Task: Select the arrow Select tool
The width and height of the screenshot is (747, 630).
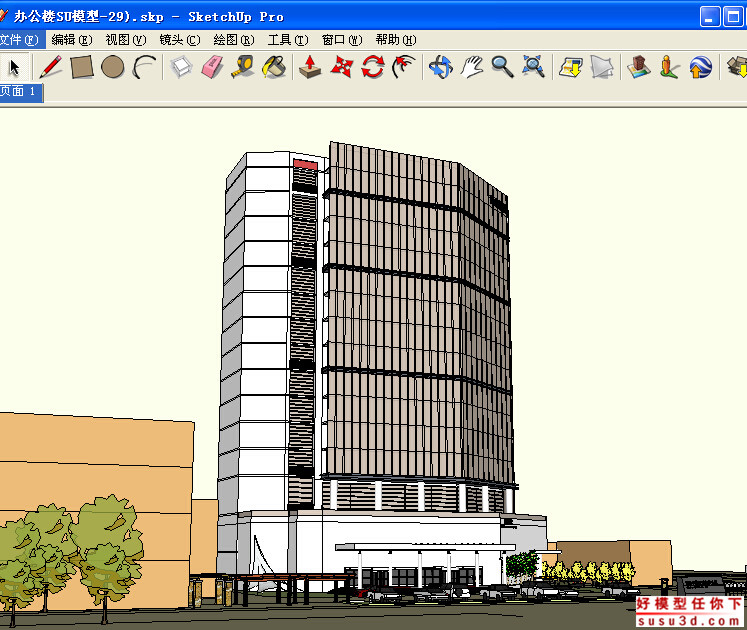Action: tap(14, 67)
